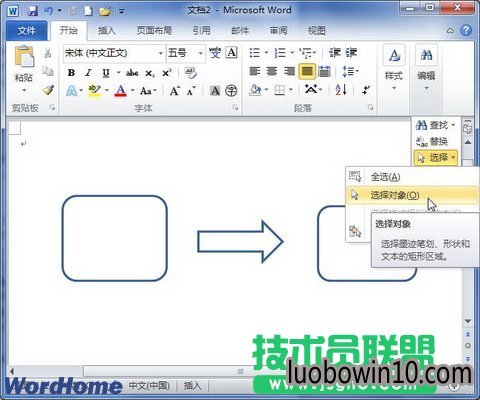Open the Change Case Aa dropdown
The width and height of the screenshot is (480, 400).
(148, 90)
